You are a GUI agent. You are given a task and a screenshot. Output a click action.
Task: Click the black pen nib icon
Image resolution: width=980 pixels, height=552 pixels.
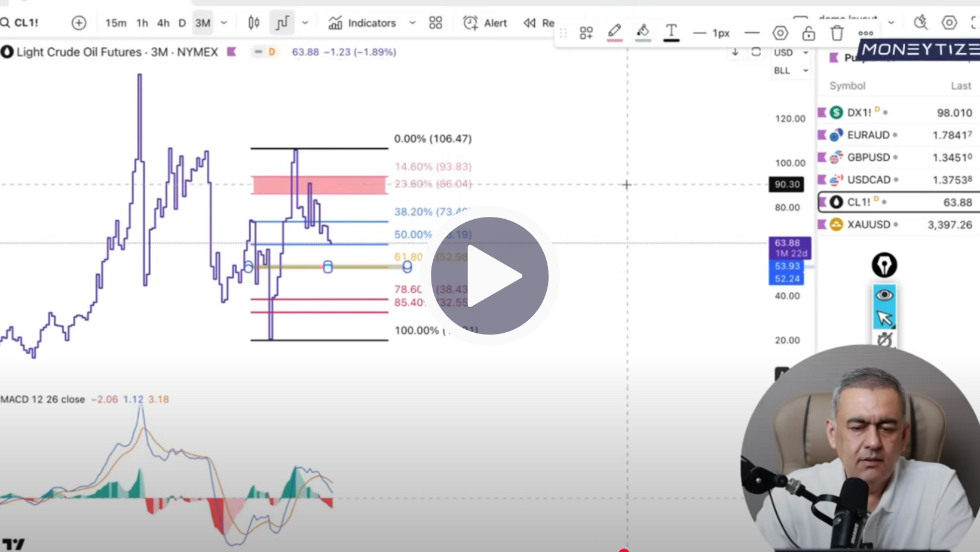[884, 265]
